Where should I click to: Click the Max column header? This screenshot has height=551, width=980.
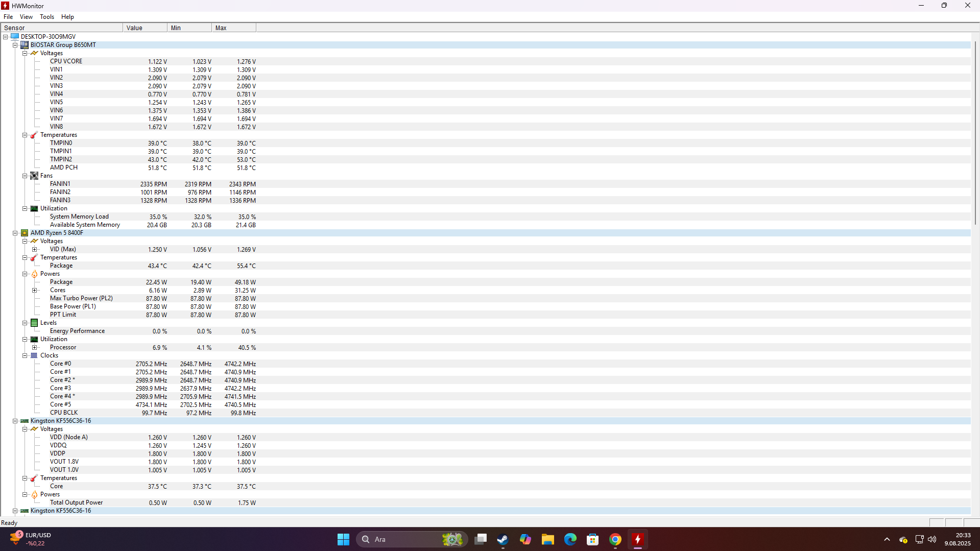[x=234, y=28]
